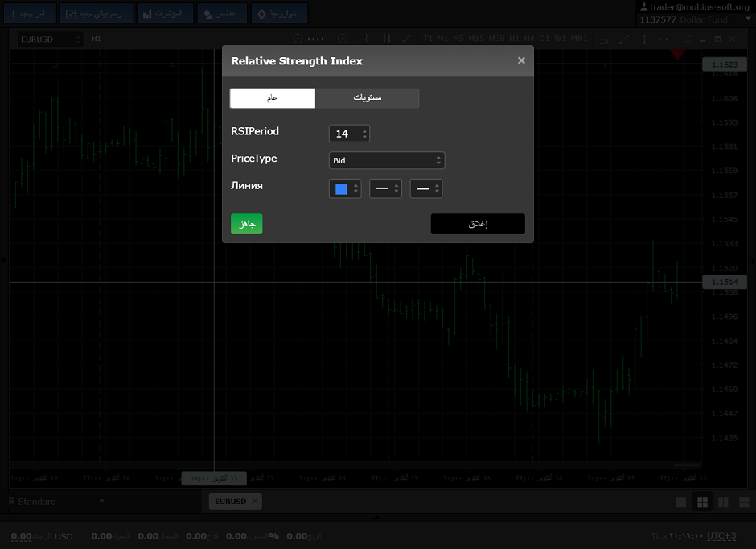Select the MN1 timeframe
Image resolution: width=756 pixels, height=549 pixels.
click(579, 39)
